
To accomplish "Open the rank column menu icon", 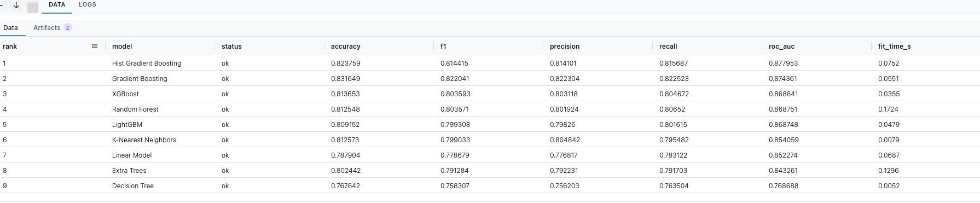I will (x=95, y=46).
